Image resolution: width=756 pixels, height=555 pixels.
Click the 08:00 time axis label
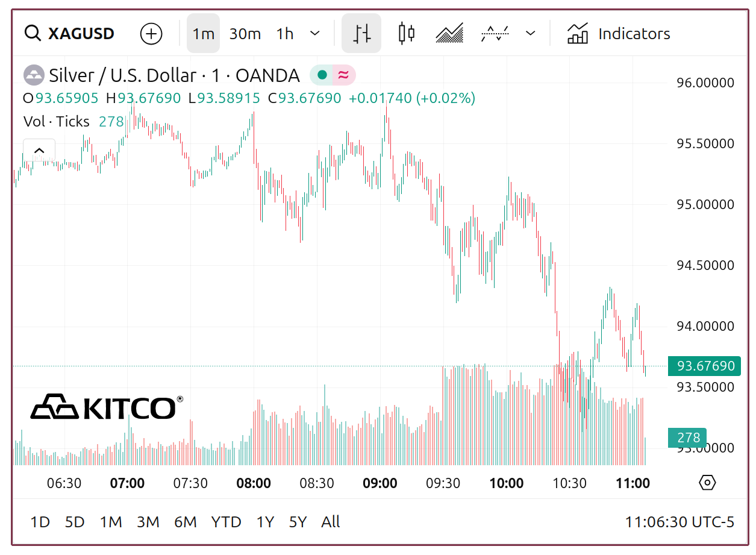pyautogui.click(x=254, y=483)
